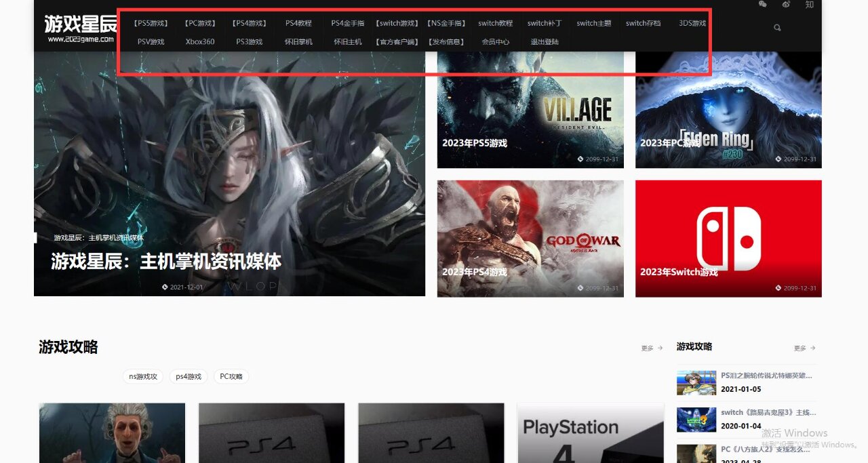Open the 2023年PS5游戏 Village card
Viewport: 868px width, 463px height.
530,110
